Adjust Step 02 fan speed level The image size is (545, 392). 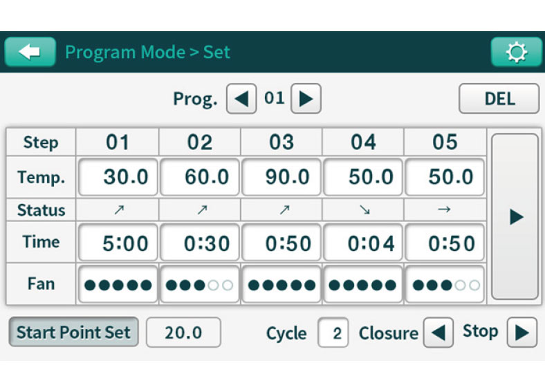click(200, 284)
